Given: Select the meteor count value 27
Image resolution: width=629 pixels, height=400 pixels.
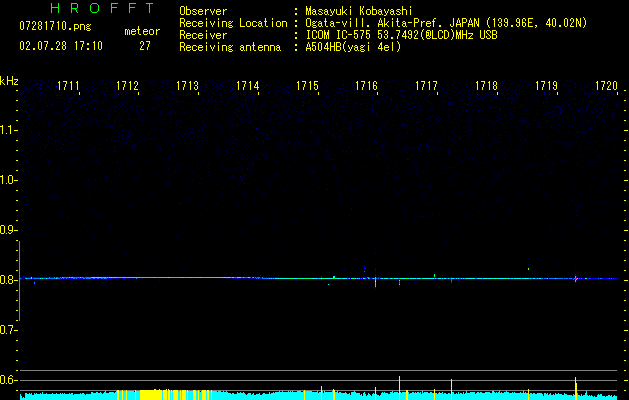Looking at the screenshot, I should pyautogui.click(x=145, y=46).
